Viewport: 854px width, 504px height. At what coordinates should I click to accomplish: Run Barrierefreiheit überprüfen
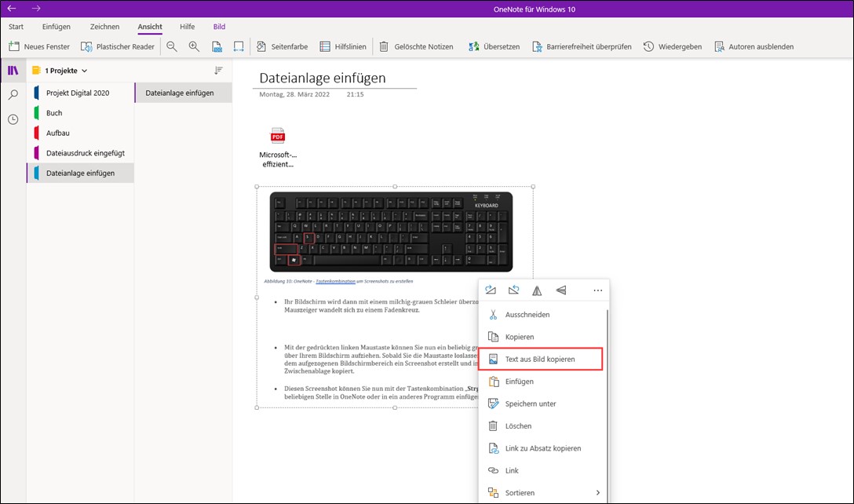click(582, 47)
